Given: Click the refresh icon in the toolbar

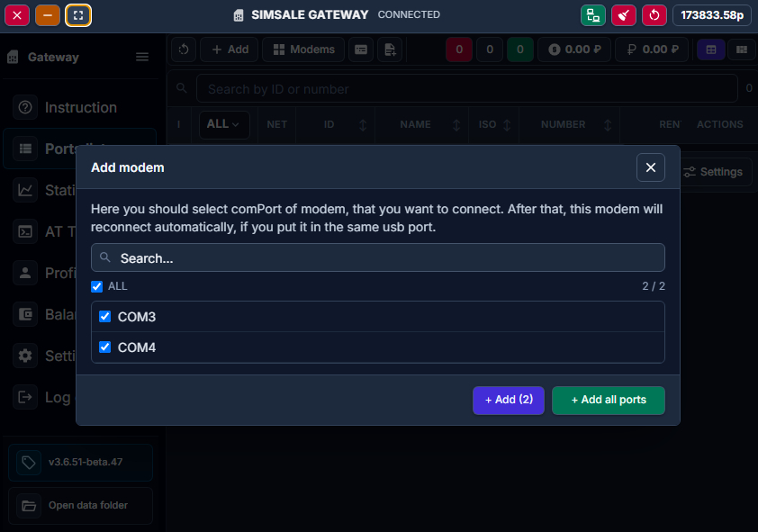Looking at the screenshot, I should pos(184,50).
